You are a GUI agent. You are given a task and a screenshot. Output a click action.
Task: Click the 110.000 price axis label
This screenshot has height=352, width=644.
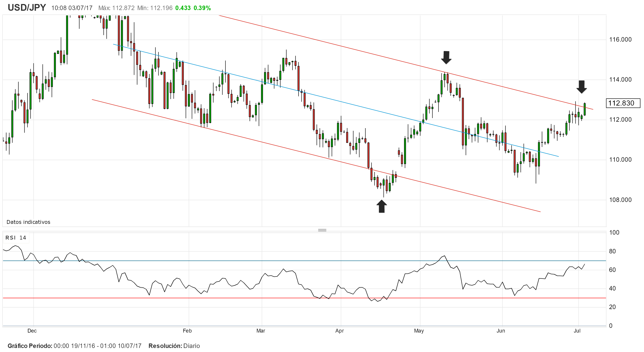pos(621,159)
